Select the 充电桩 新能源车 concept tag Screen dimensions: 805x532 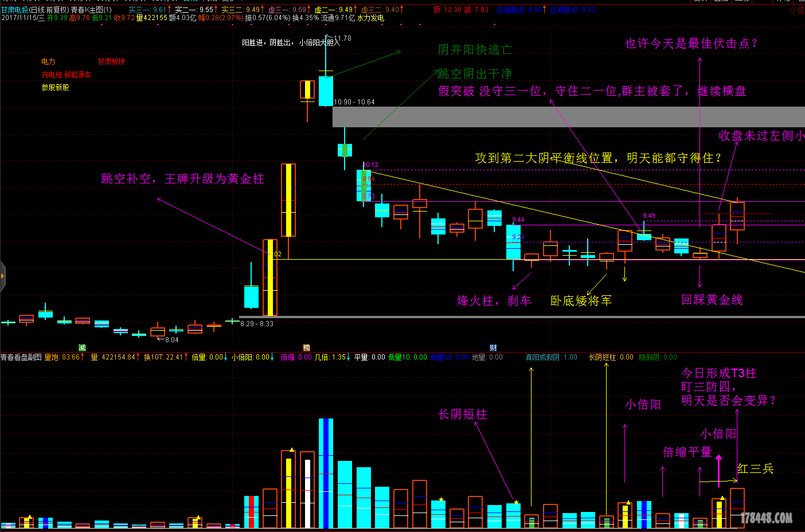coord(66,75)
